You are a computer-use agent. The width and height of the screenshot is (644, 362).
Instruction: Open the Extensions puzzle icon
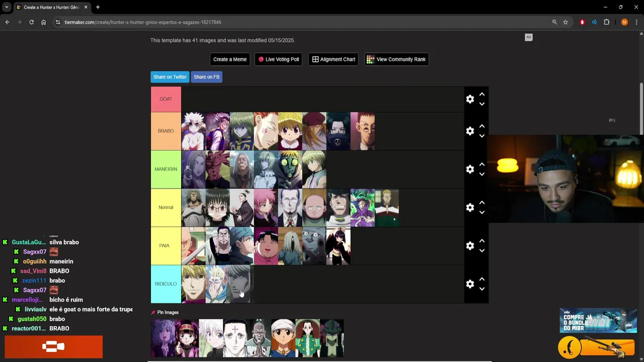pyautogui.click(x=606, y=22)
